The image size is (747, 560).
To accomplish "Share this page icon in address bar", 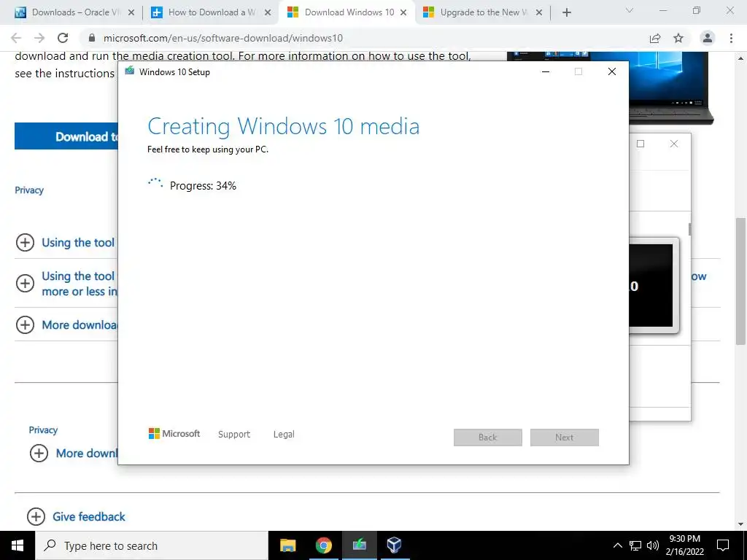I will (655, 38).
